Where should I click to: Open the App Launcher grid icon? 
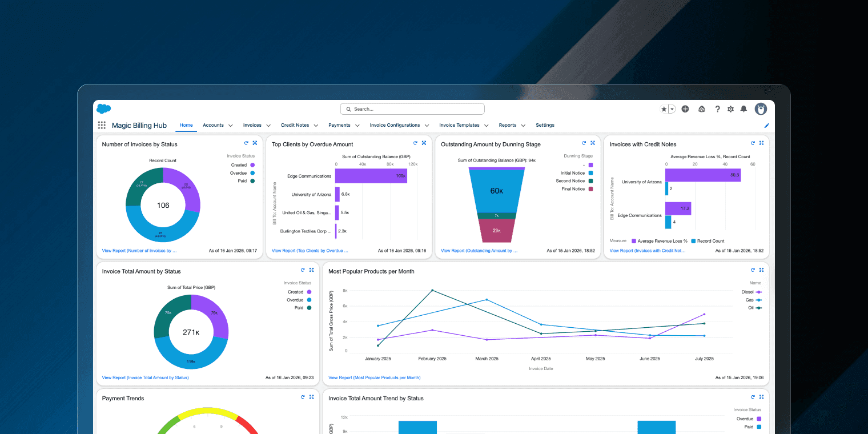pyautogui.click(x=102, y=125)
